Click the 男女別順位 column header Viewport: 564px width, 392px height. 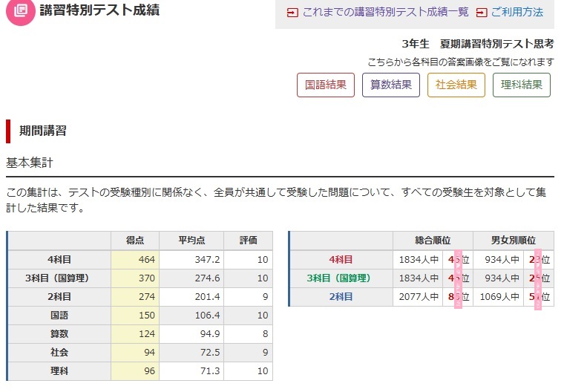(x=514, y=240)
